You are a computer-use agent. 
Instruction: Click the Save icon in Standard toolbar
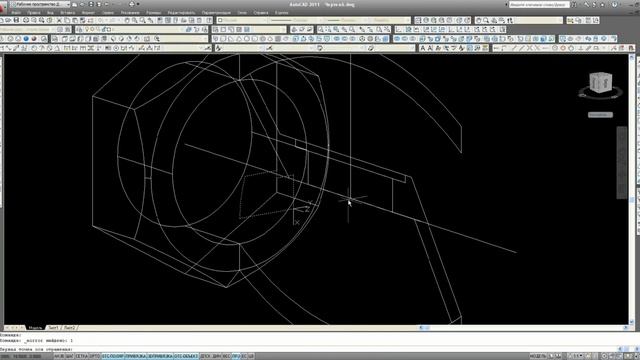pyautogui.click(x=16, y=20)
